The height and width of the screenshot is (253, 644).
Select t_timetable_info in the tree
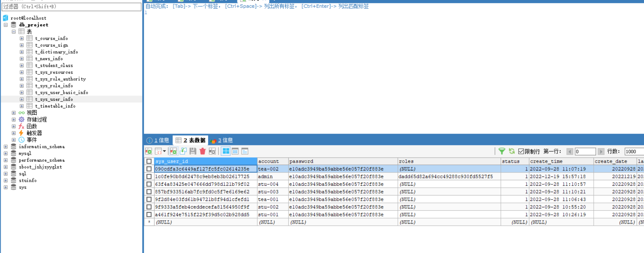pyautogui.click(x=55, y=106)
